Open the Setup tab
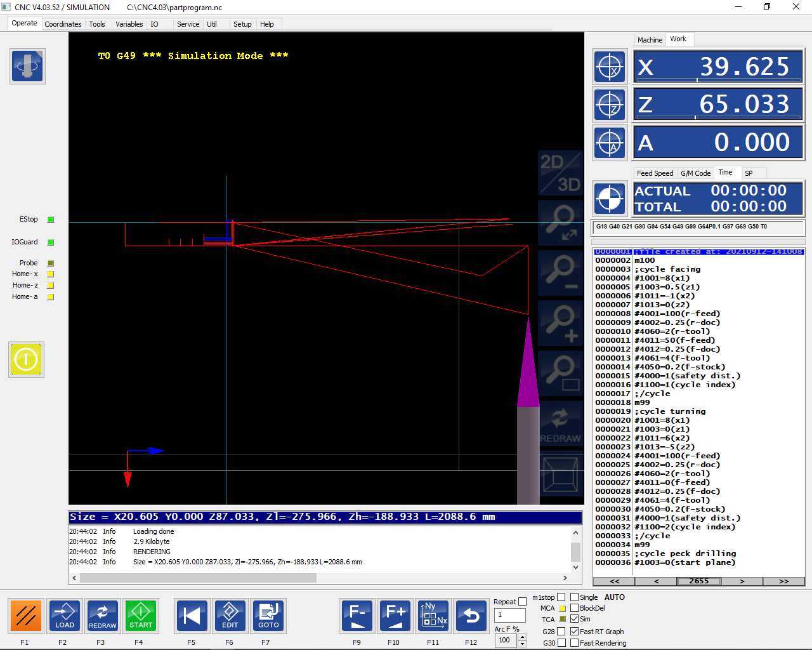The height and width of the screenshot is (650, 812). pyautogui.click(x=242, y=24)
